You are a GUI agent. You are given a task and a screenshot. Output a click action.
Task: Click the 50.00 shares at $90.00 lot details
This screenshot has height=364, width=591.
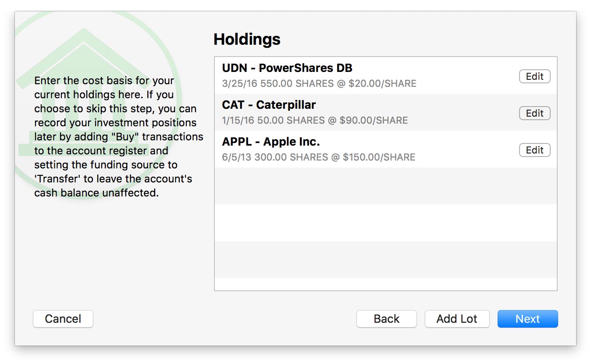coord(315,121)
